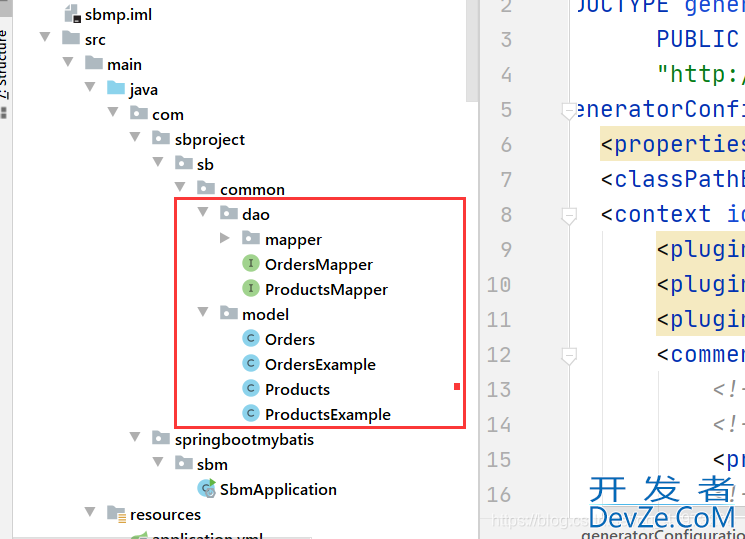
Task: Click line number 10 in the gutter
Action: [499, 285]
